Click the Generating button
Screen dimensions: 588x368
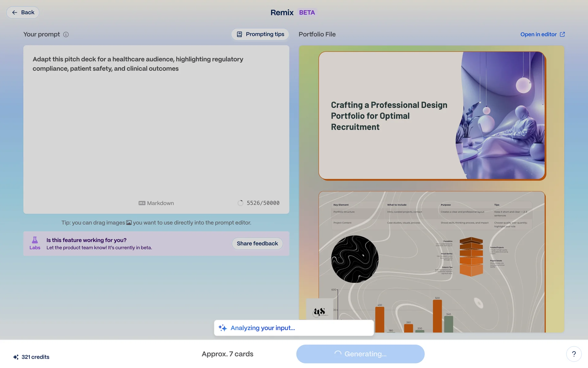coord(360,354)
